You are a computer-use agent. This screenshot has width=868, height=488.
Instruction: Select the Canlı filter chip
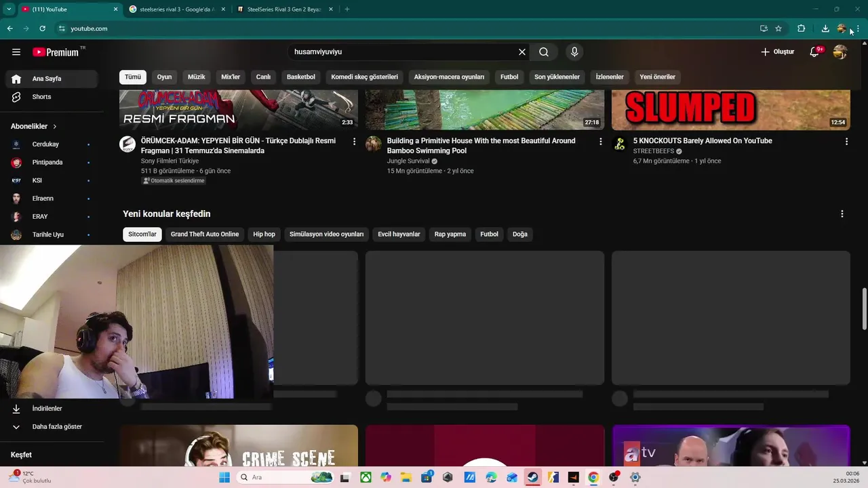click(263, 77)
